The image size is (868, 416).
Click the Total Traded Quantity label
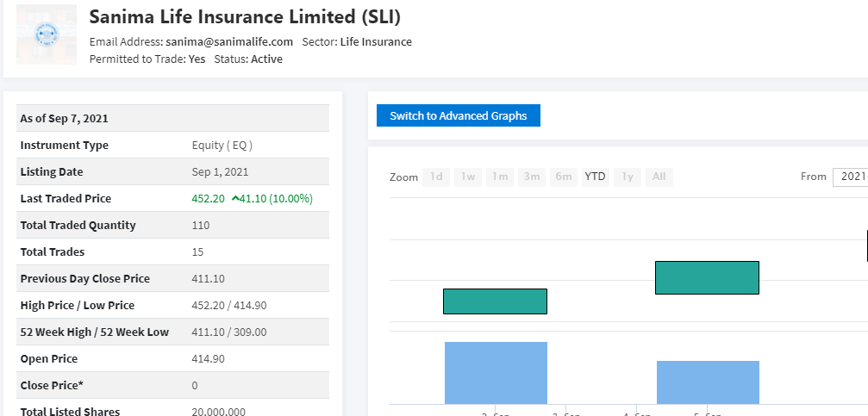78,225
